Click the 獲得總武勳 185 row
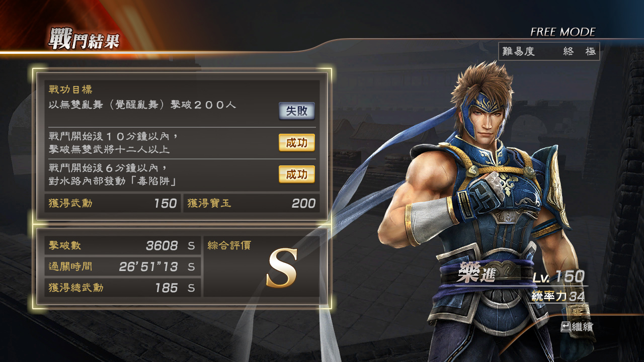This screenshot has width=644, height=362. (x=122, y=288)
